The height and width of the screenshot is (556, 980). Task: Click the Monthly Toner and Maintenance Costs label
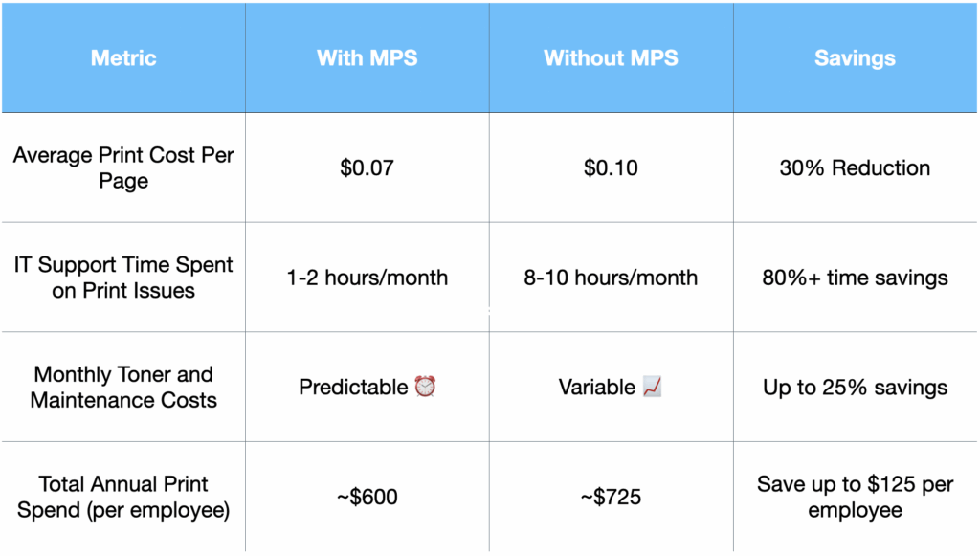coord(123,388)
